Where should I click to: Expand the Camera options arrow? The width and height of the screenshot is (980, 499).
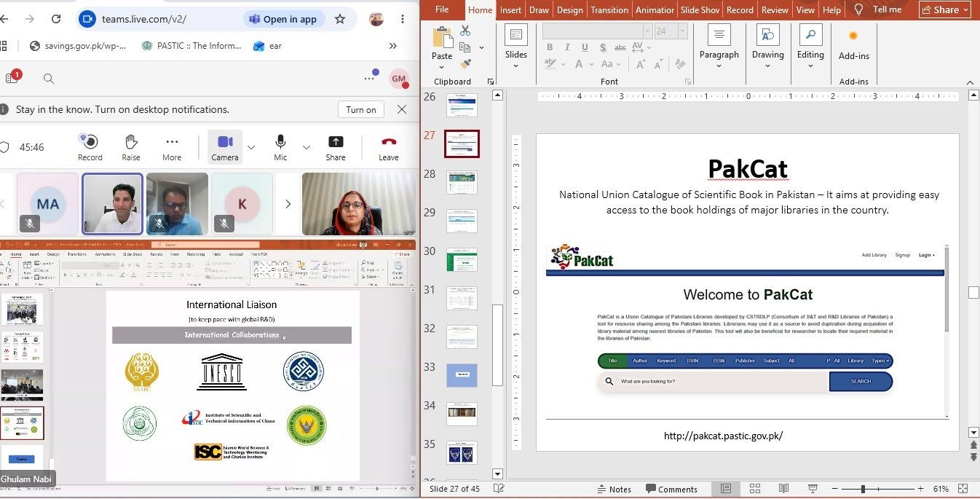click(x=251, y=147)
